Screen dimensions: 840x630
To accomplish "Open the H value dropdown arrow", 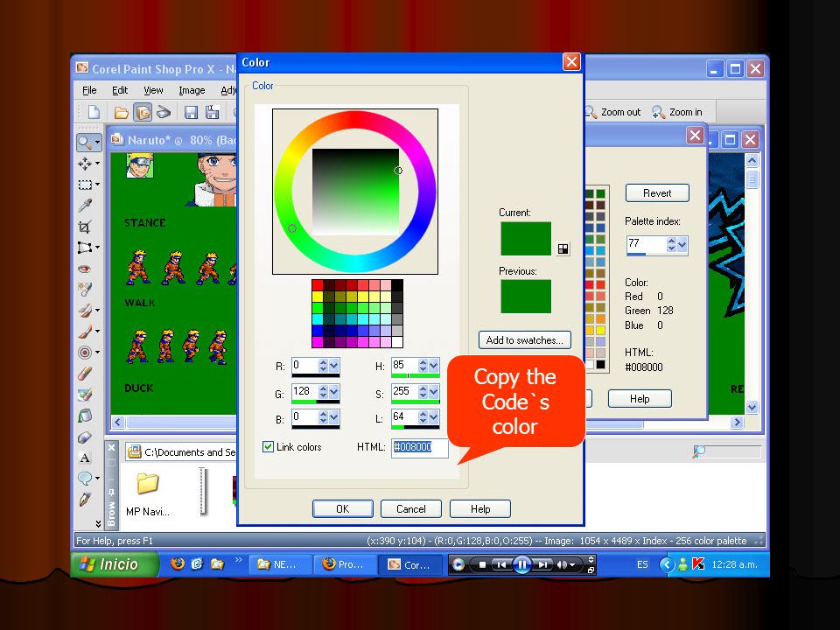I will click(434, 366).
